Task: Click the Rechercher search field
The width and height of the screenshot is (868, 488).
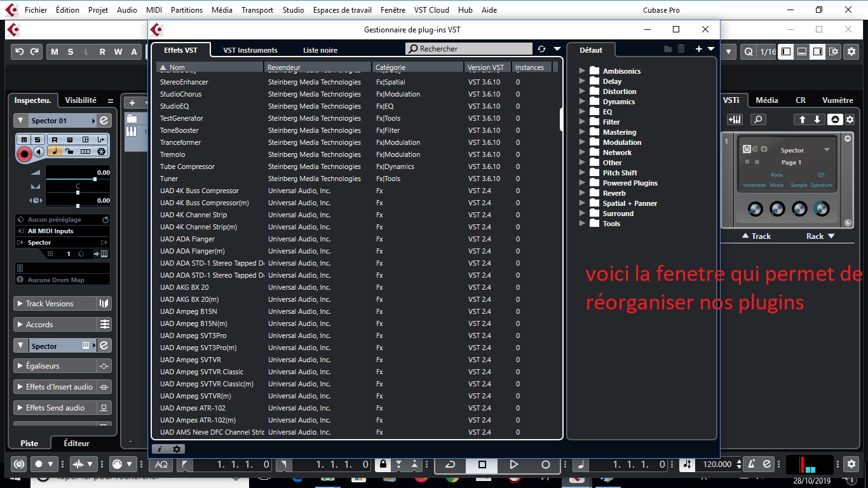Action: pyautogui.click(x=469, y=49)
